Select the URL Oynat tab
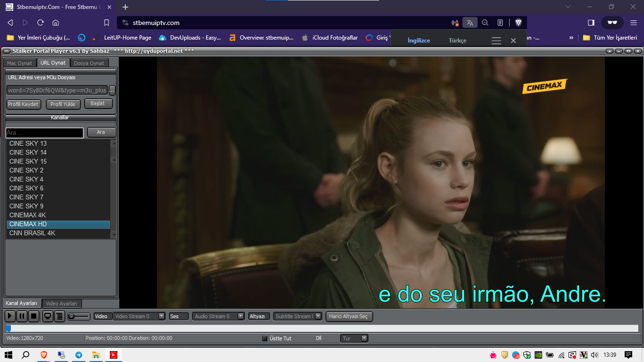 pyautogui.click(x=53, y=63)
